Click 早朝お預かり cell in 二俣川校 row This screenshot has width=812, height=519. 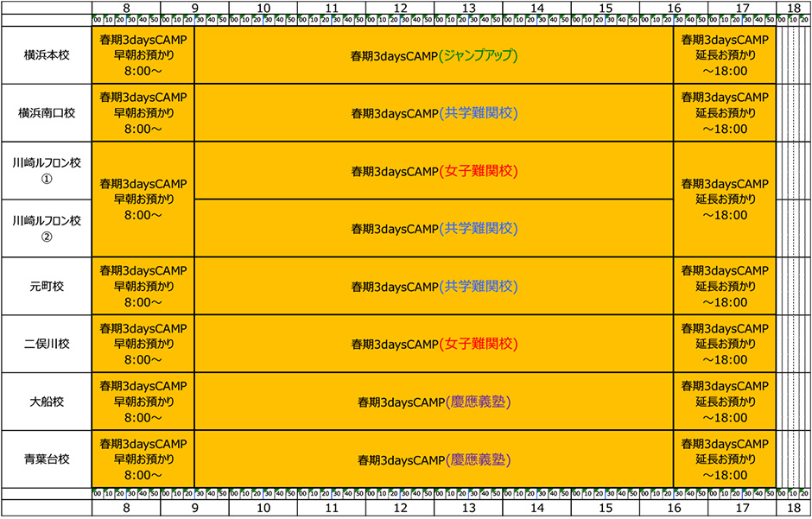(143, 344)
